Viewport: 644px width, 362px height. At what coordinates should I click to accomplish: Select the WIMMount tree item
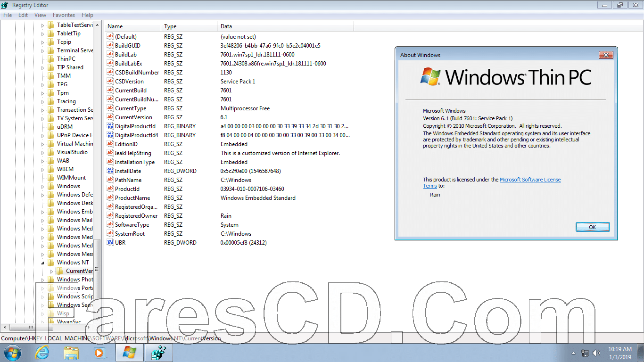[x=72, y=178]
